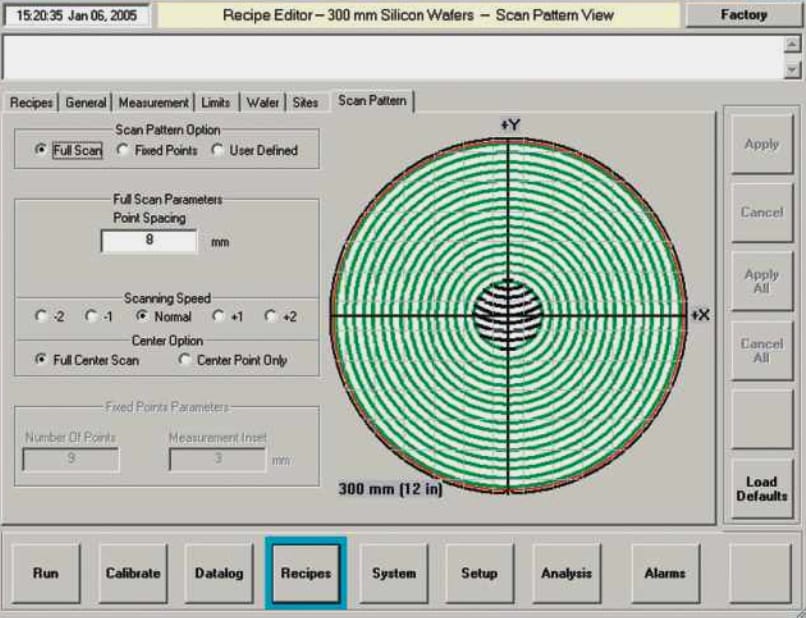Click the wafer center in scan pattern diagram
Image resolution: width=806 pixels, height=618 pixels.
click(x=509, y=315)
